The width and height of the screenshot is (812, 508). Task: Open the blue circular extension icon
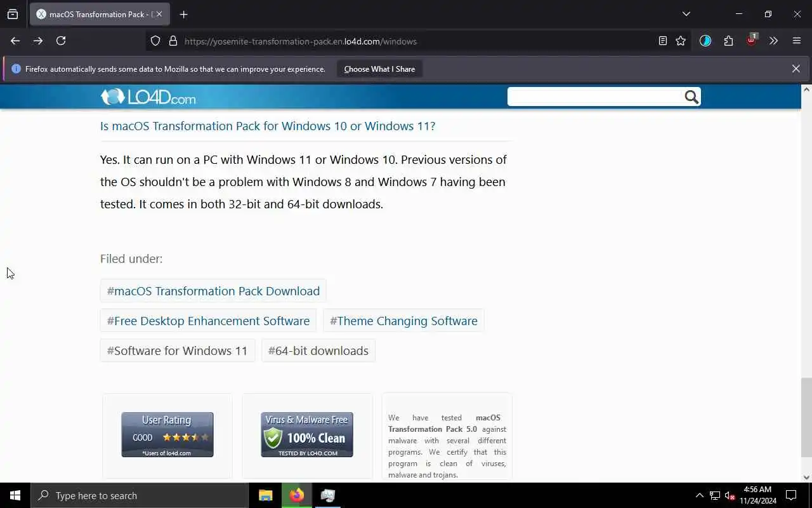tap(705, 41)
